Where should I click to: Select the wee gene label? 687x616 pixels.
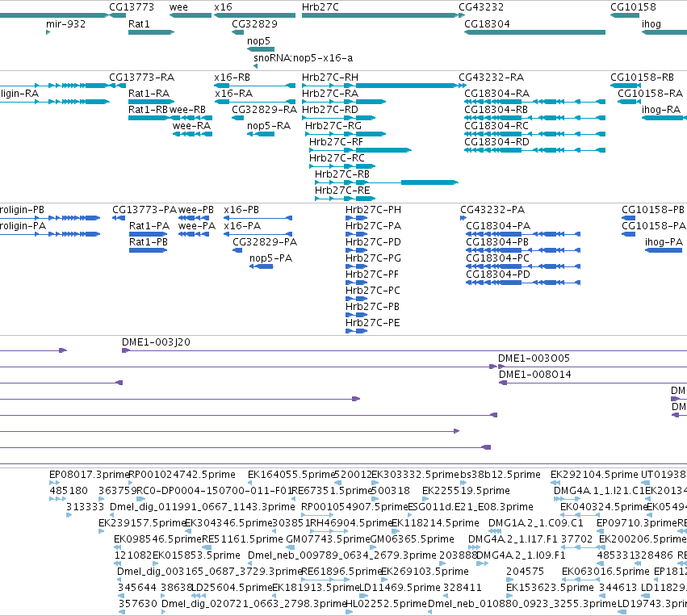click(x=178, y=7)
